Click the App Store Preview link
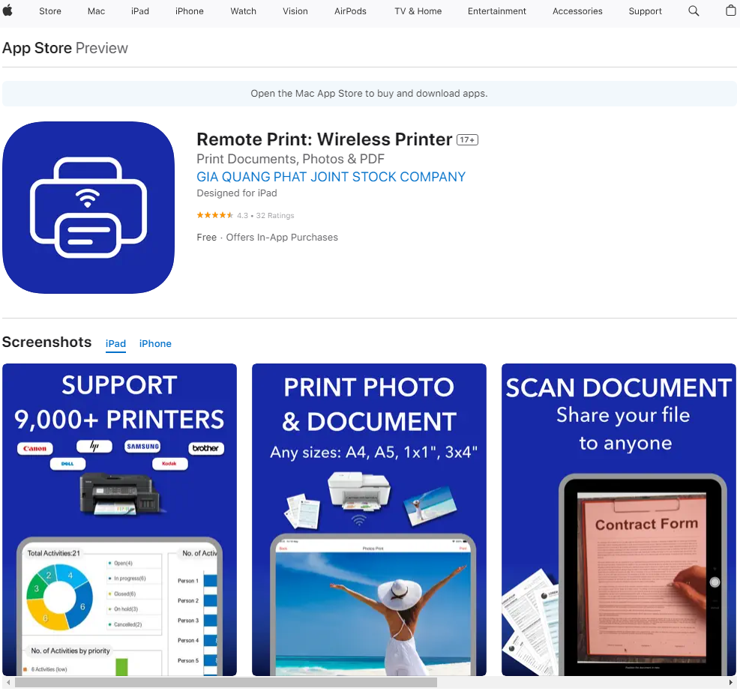740x700 pixels. tap(37, 47)
